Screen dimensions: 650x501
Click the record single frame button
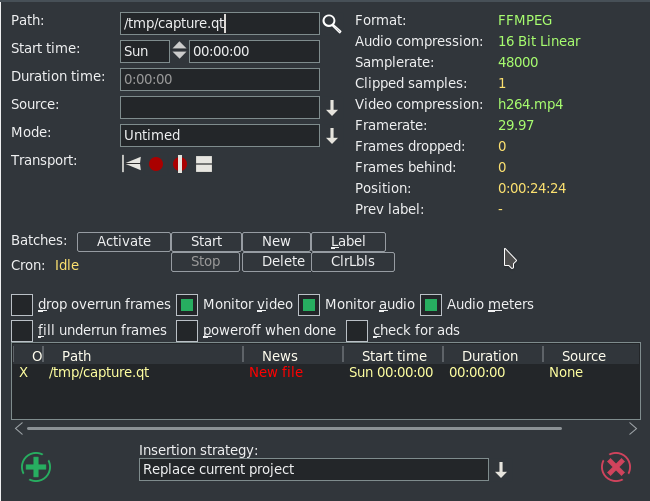(180, 164)
